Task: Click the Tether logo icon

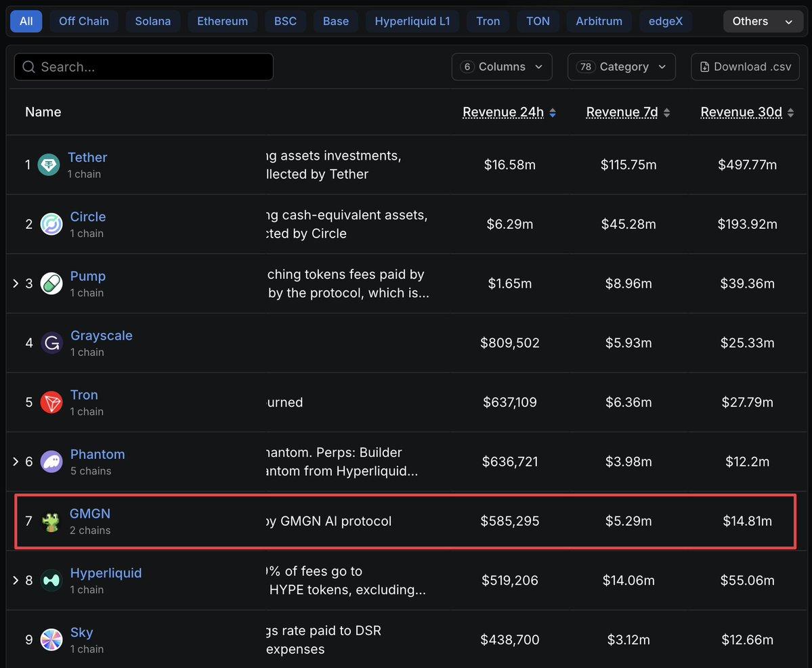Action: [x=49, y=164]
